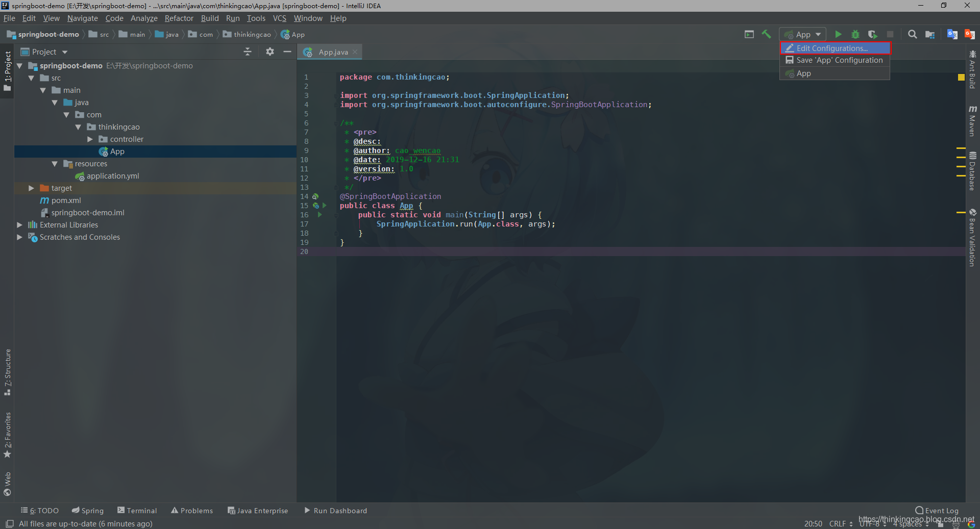Toggle the Structure tool window
Image resolution: width=980 pixels, height=529 pixels.
coord(7,372)
